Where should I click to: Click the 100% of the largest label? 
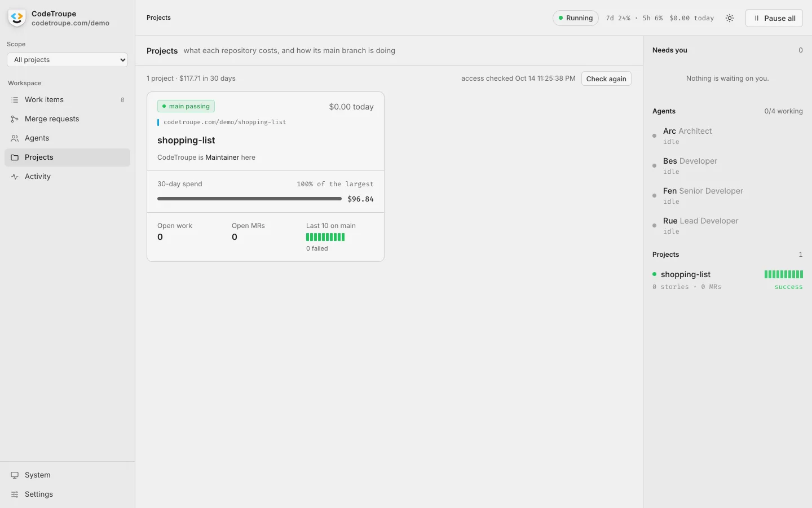[x=335, y=184]
